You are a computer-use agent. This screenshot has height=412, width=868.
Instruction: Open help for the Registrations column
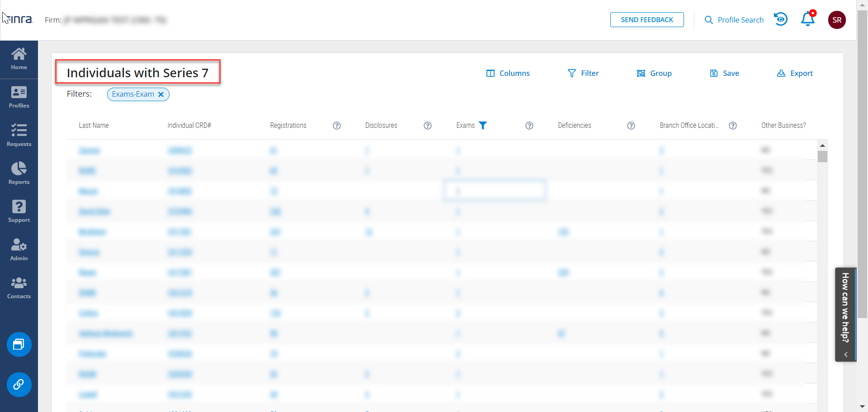coord(337,126)
